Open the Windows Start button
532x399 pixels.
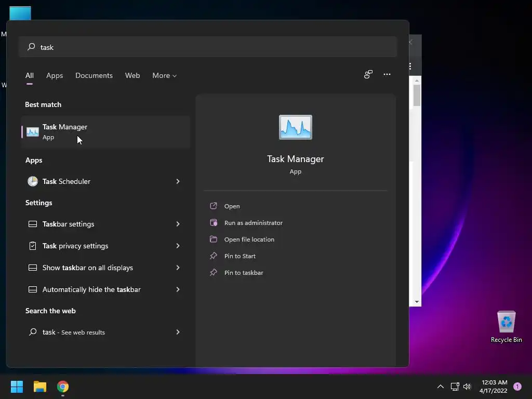click(x=17, y=387)
